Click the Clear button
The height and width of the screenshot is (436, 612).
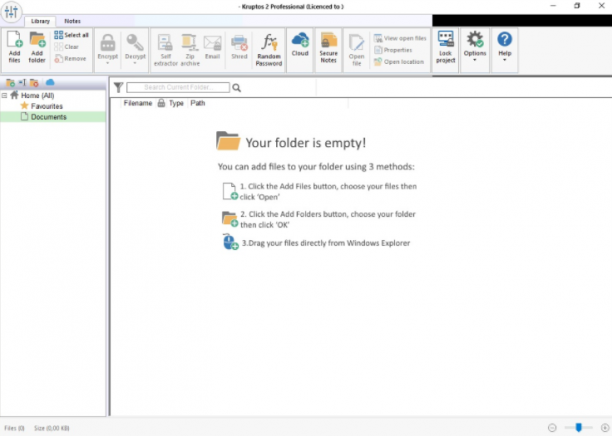pos(66,47)
